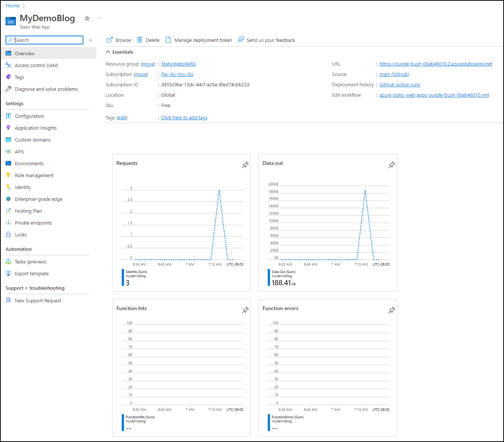Screen dimensions: 504x442
Task: Open the more options ellipsis beside MyDemoBlog
Action: pyautogui.click(x=99, y=18)
